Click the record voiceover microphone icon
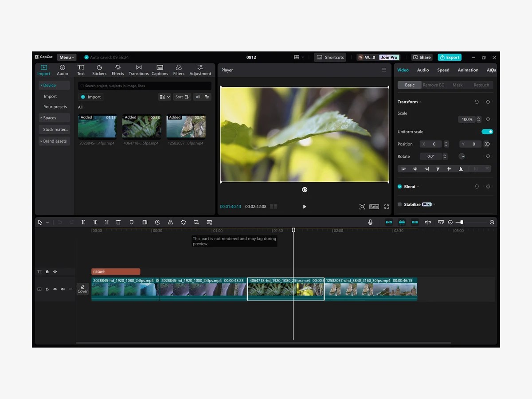Image resolution: width=532 pixels, height=399 pixels. click(x=370, y=222)
